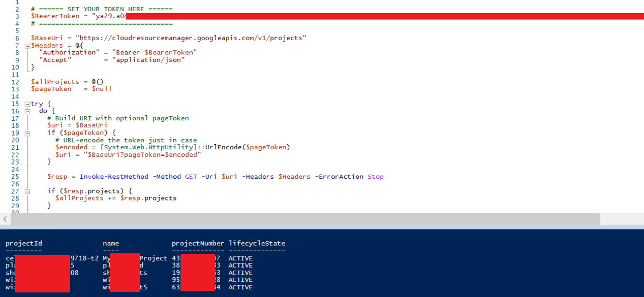The height and width of the screenshot is (297, 644).
Task: Collapse the if ($resp.projects) block
Action: click(27, 191)
